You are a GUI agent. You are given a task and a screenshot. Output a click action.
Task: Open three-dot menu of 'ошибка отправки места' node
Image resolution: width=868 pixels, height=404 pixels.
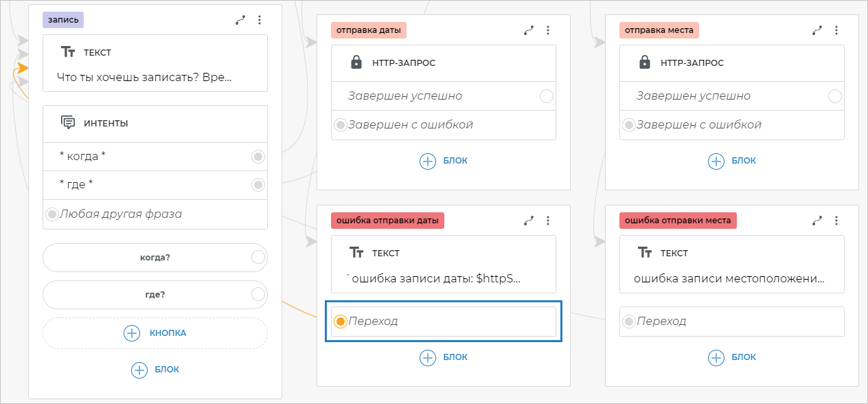point(836,221)
